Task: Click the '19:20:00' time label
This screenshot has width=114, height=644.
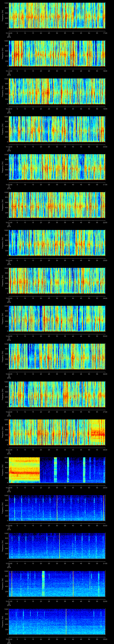Action: click(x=9, y=184)
